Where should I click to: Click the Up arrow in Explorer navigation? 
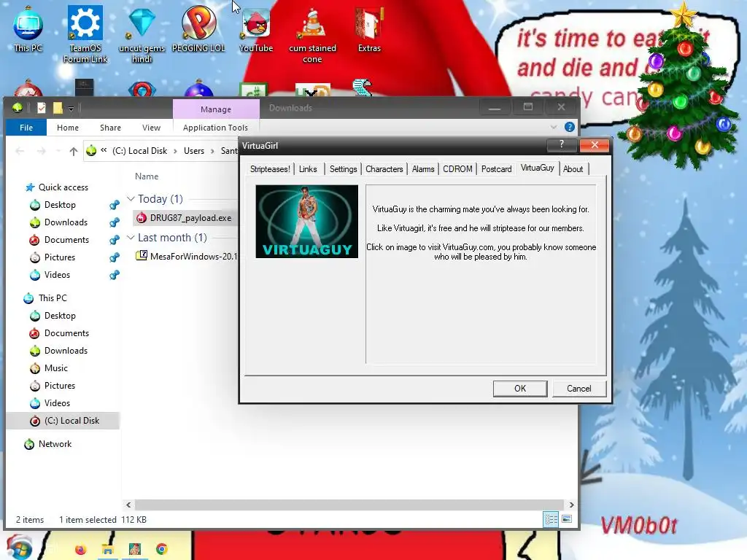74,151
